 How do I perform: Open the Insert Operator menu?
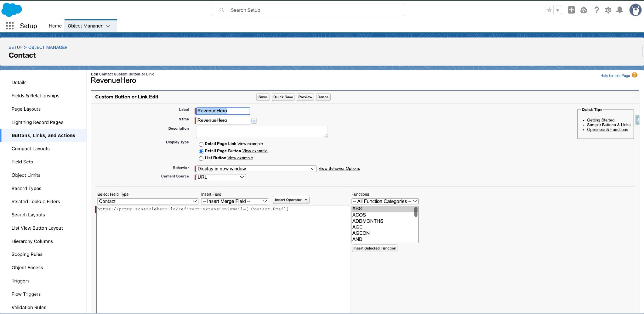tap(291, 200)
